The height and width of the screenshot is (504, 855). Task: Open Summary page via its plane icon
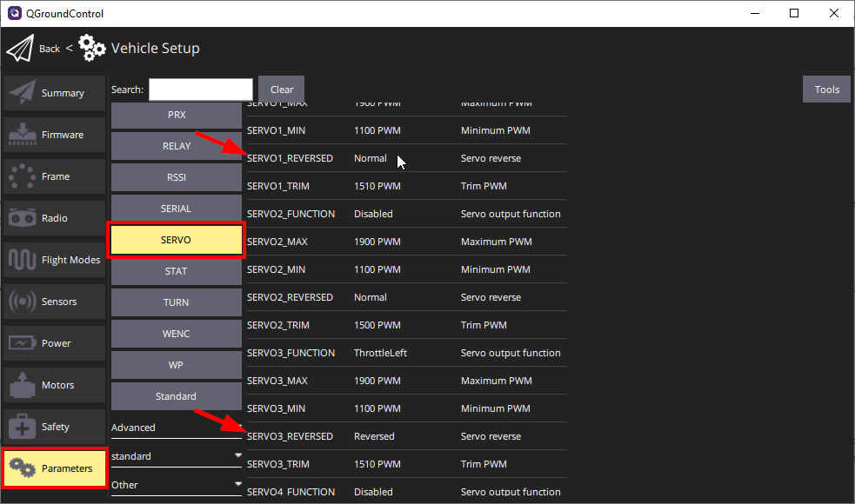tap(22, 93)
